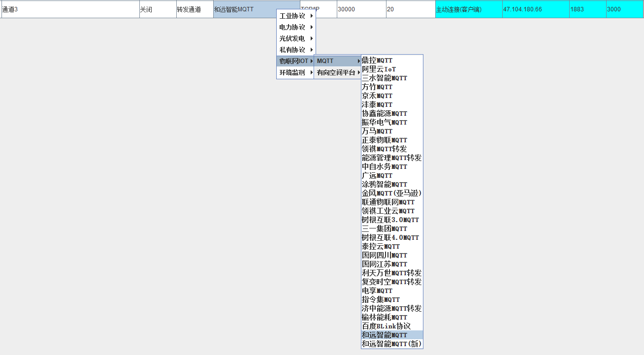Click the 主动连接(客户端) cell
This screenshot has height=355, width=644.
tap(469, 9)
